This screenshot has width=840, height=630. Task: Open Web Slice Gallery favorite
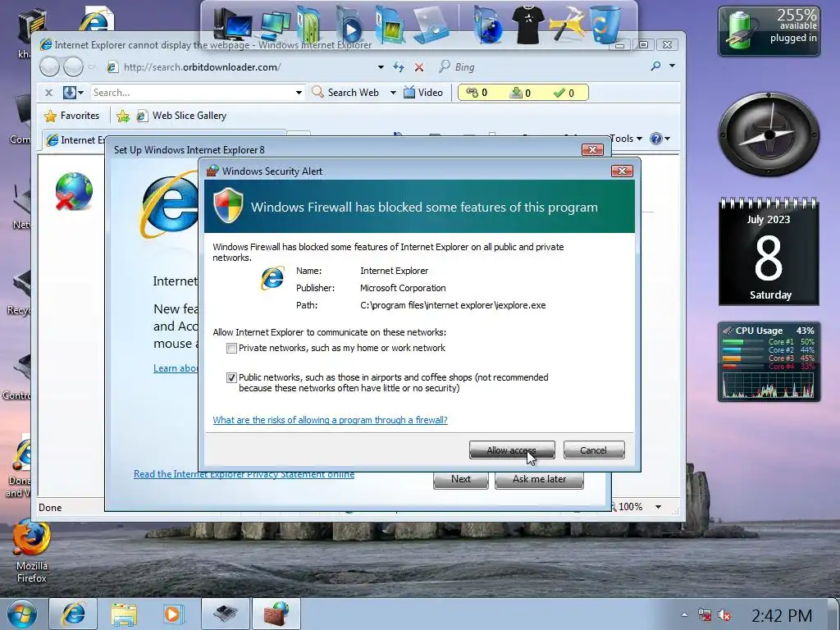181,116
